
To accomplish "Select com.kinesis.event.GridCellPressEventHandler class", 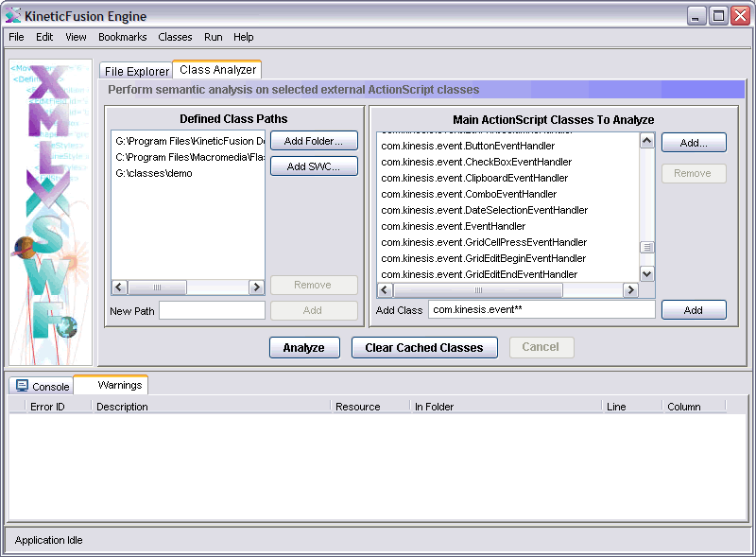I will (x=508, y=242).
